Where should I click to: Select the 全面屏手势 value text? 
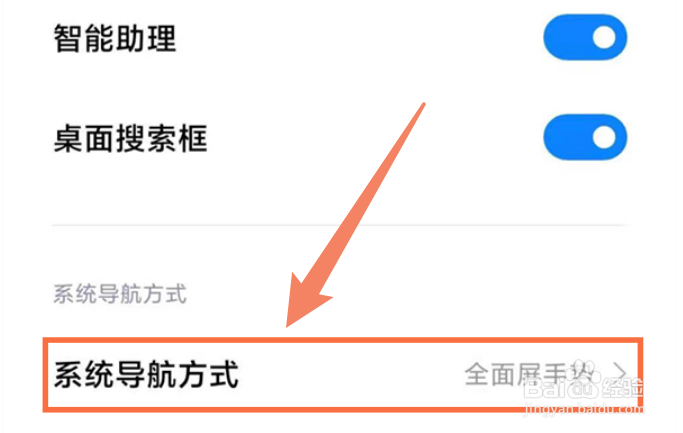click(529, 374)
